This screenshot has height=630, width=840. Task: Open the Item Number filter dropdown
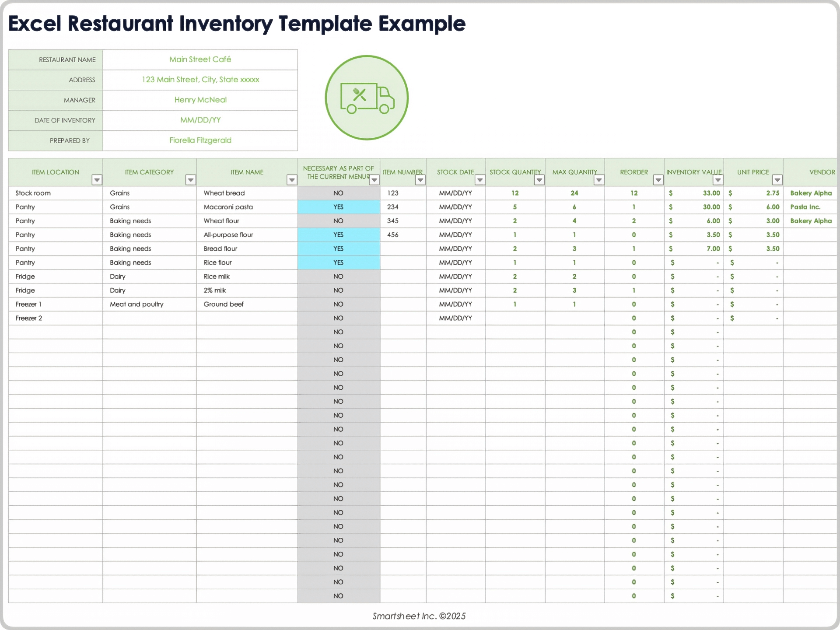click(420, 180)
